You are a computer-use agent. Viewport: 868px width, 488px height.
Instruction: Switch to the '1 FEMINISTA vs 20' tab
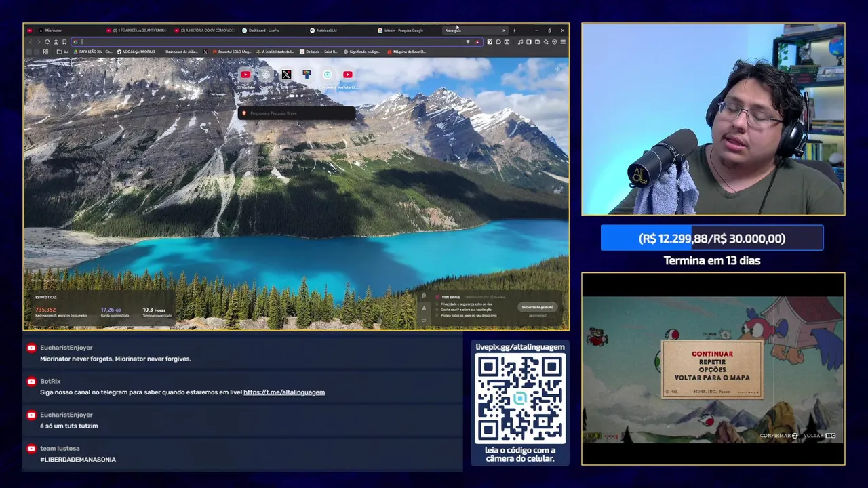pyautogui.click(x=136, y=30)
